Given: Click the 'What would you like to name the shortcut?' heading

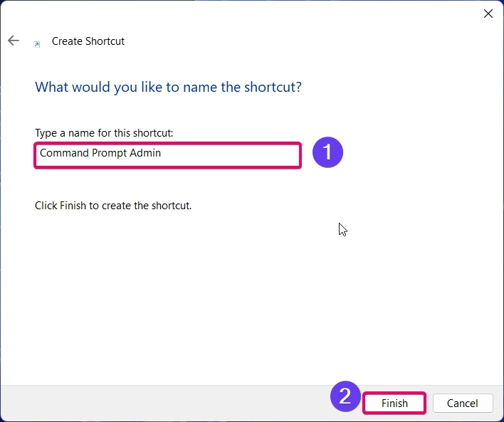Looking at the screenshot, I should tap(168, 87).
